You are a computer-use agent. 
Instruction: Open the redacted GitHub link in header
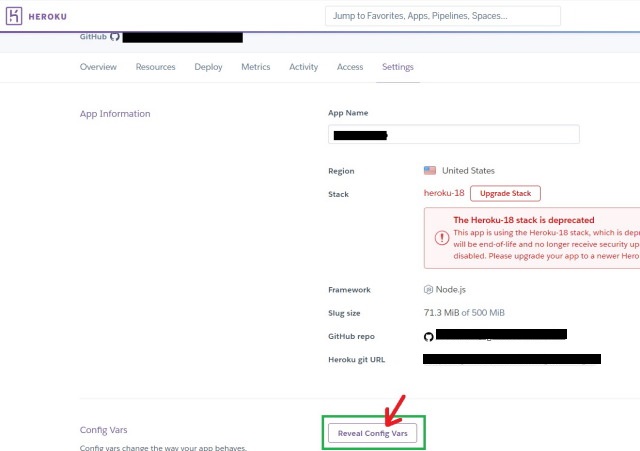(182, 38)
